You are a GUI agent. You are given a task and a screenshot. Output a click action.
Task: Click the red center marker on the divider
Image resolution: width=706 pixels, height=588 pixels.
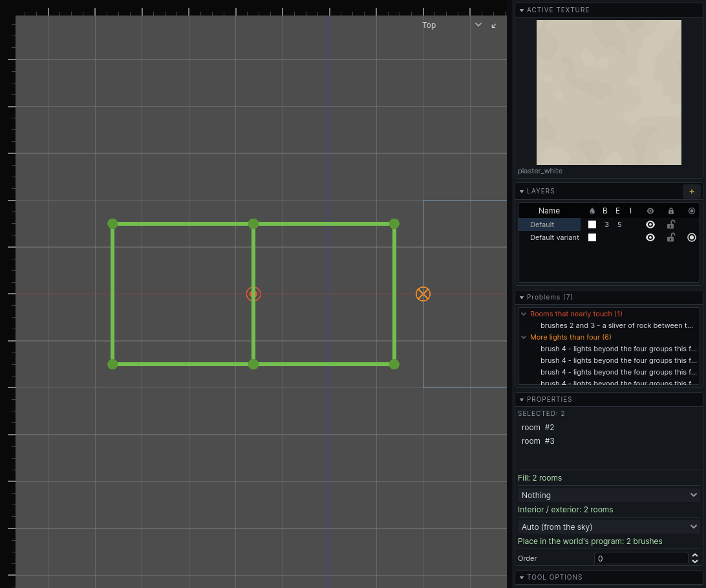click(x=253, y=294)
